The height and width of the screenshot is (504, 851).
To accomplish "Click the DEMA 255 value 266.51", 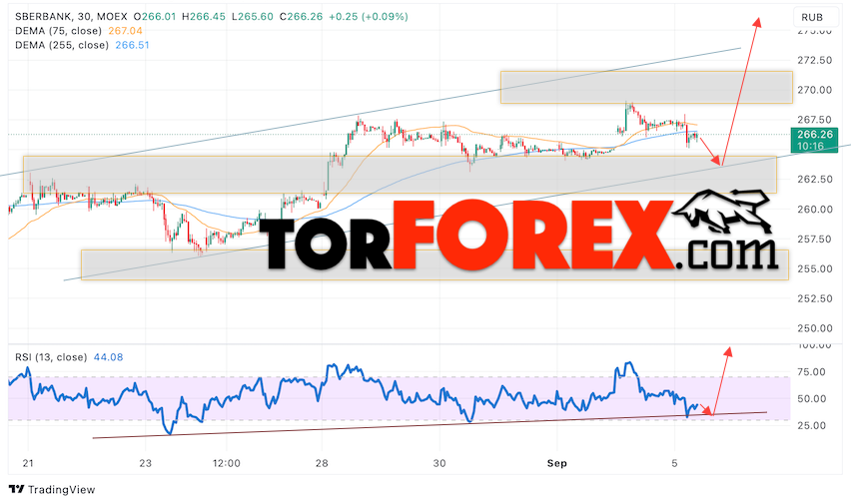I will 132,45.
